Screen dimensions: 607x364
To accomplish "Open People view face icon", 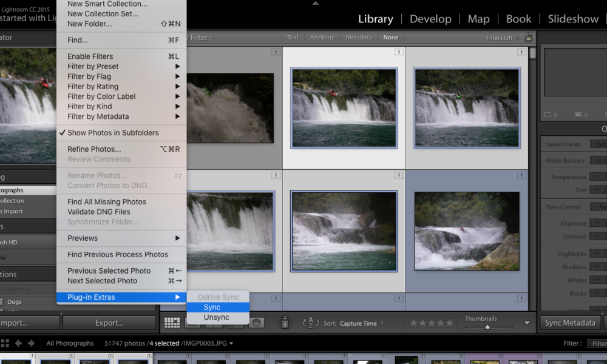I will [256, 323].
